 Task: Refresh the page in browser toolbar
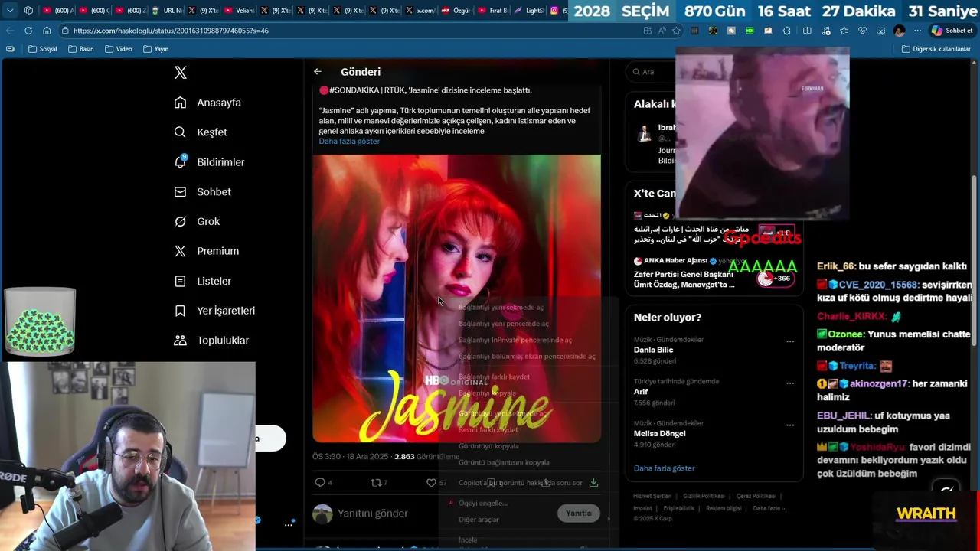click(x=28, y=31)
